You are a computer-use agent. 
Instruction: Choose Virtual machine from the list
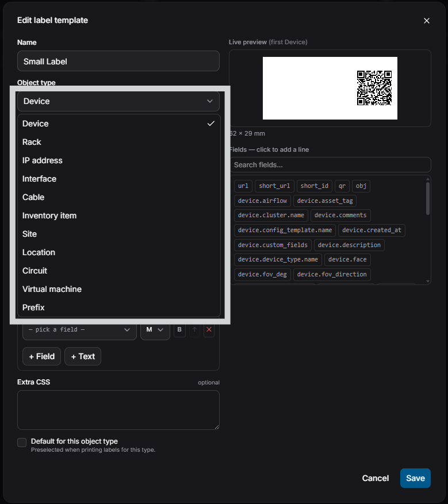118,289
